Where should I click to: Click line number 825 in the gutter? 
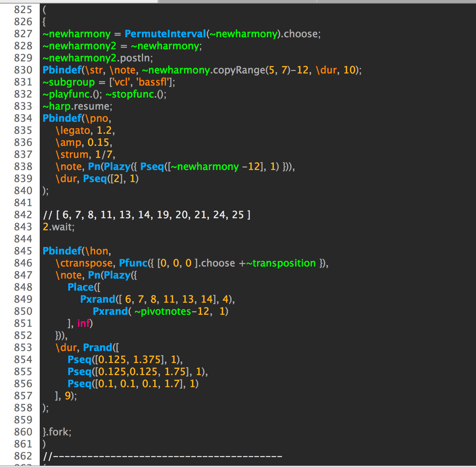tap(23, 10)
